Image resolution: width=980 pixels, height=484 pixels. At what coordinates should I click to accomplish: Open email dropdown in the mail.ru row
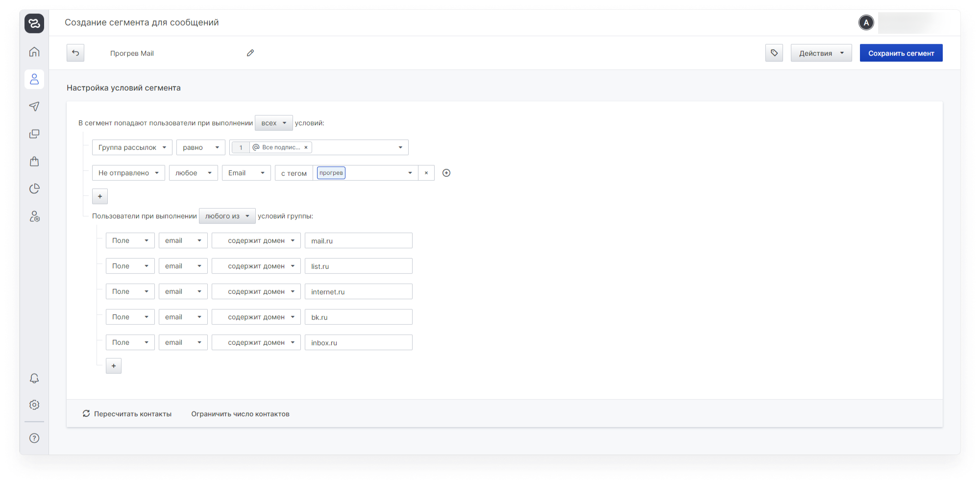[183, 241]
